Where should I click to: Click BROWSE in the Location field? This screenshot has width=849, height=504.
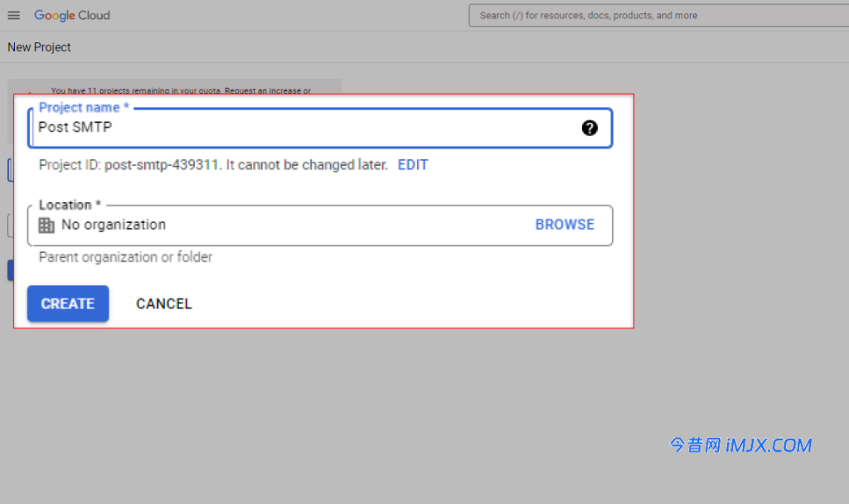pos(564,224)
